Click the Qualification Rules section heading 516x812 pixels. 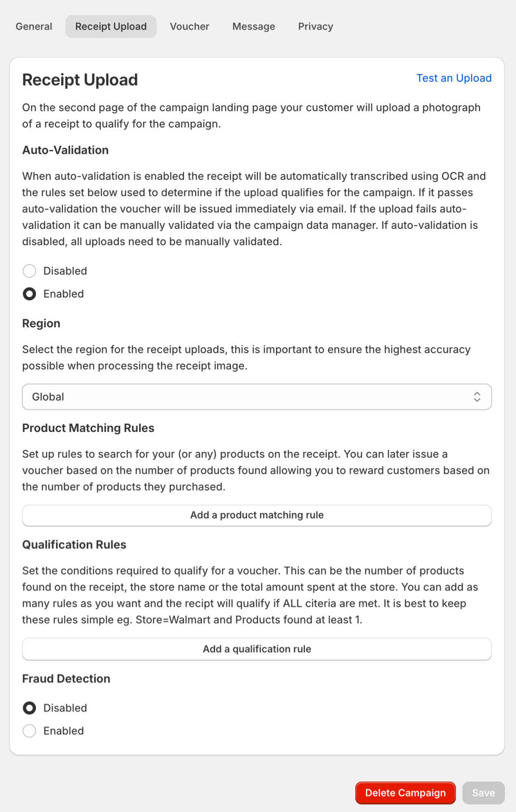tap(74, 545)
